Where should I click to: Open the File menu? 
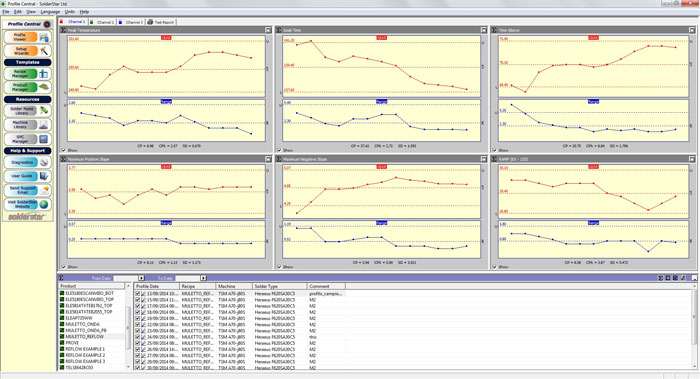[x=6, y=12]
